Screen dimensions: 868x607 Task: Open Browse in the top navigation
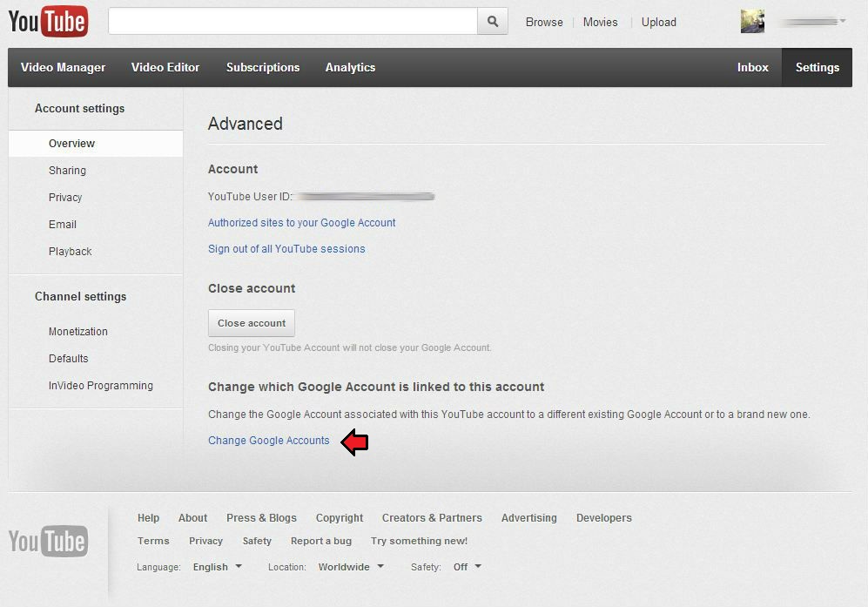point(544,22)
